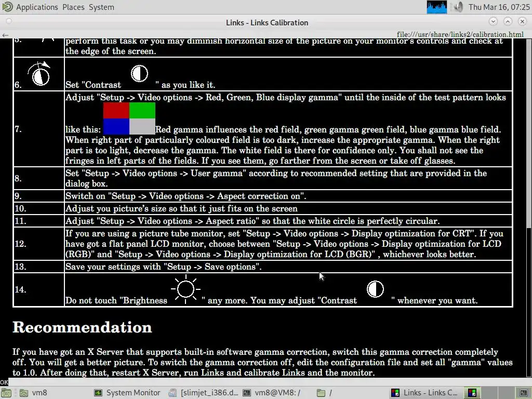This screenshot has width=532, height=399.
Task: Switch to System Monitor in taskbar
Action: pos(127,393)
